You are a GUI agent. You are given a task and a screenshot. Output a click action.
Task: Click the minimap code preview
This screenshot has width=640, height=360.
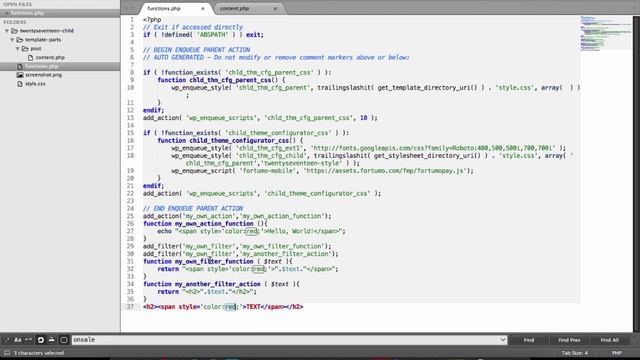tap(606, 33)
